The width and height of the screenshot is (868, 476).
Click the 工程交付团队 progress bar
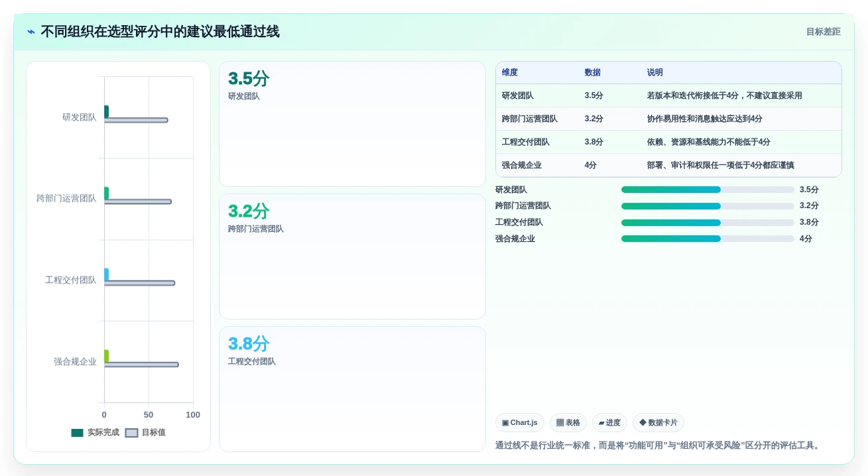(708, 223)
